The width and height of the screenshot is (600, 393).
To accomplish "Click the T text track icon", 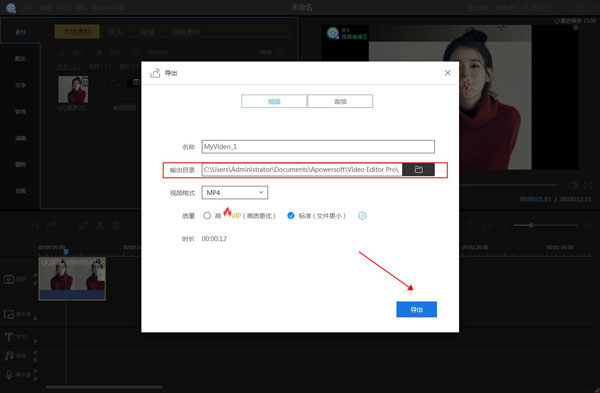I will click(x=9, y=337).
